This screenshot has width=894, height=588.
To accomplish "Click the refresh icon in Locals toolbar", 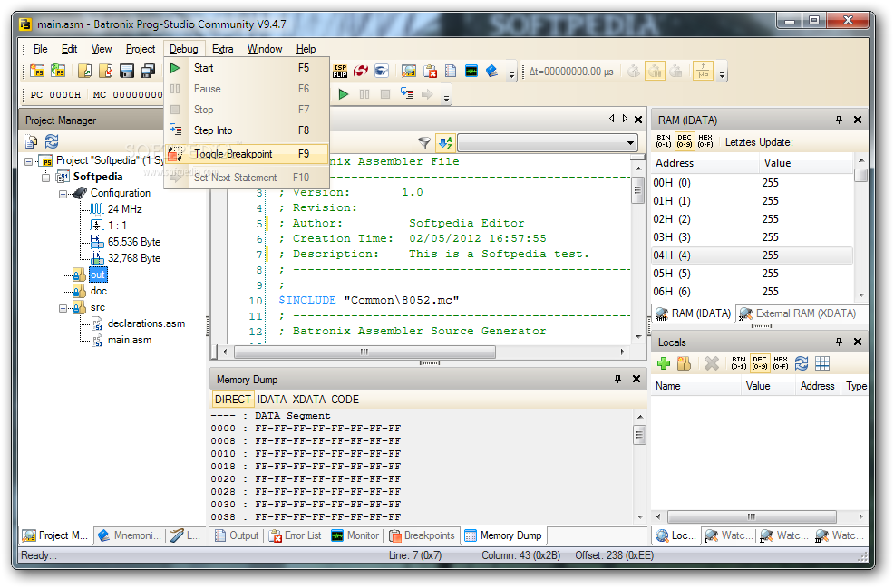I will click(802, 363).
